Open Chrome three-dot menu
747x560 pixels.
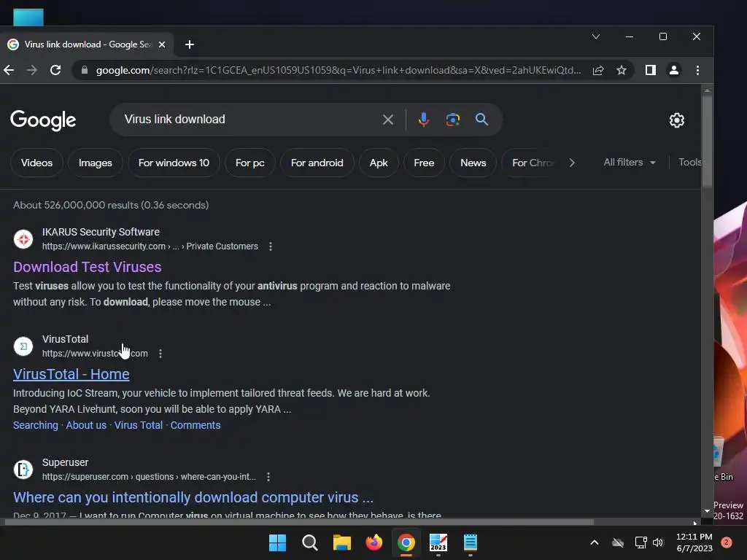[x=697, y=71]
